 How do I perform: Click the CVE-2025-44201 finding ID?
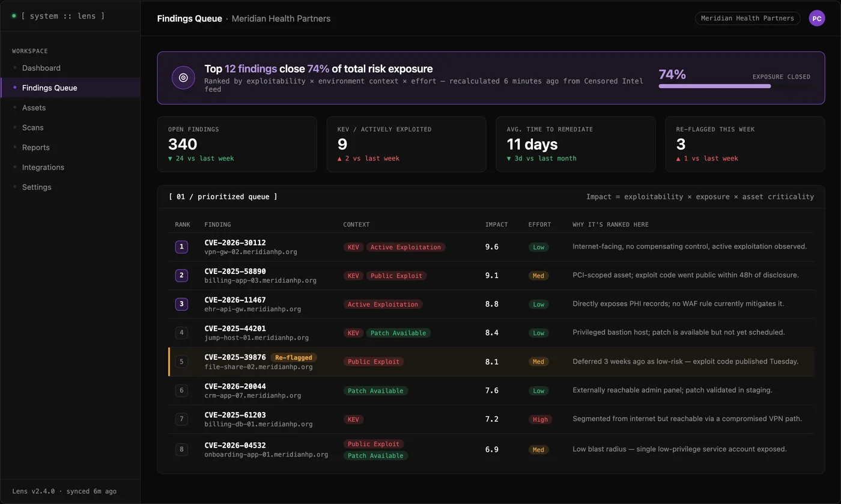pyautogui.click(x=235, y=329)
